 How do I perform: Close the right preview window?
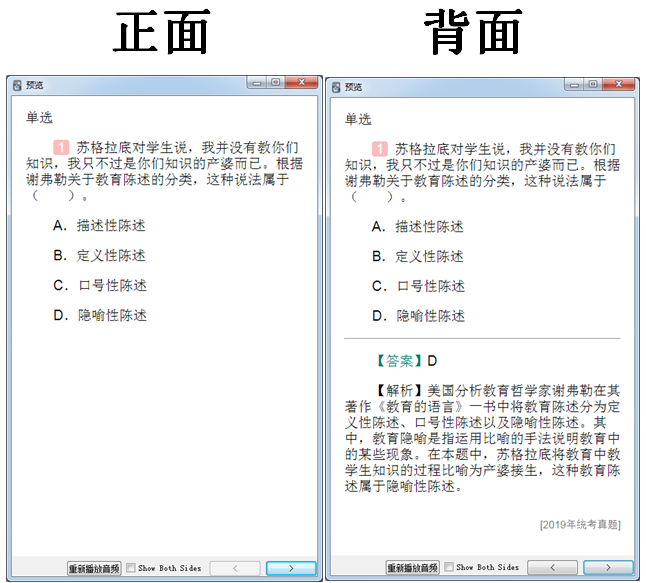618,84
